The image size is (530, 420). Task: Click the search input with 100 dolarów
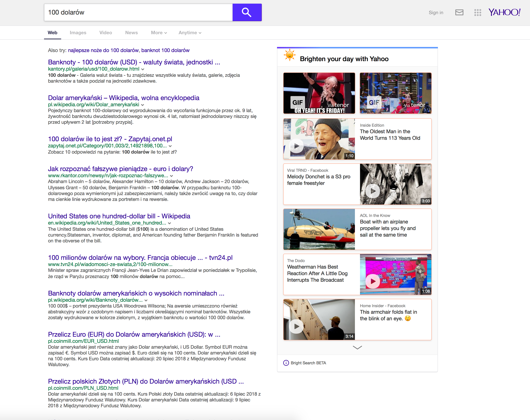pos(138,12)
